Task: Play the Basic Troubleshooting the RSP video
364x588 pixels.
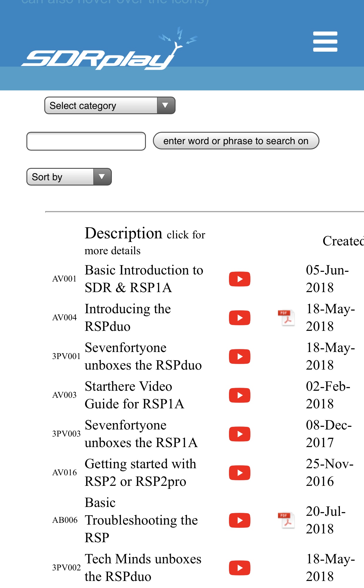Action: pos(240,520)
